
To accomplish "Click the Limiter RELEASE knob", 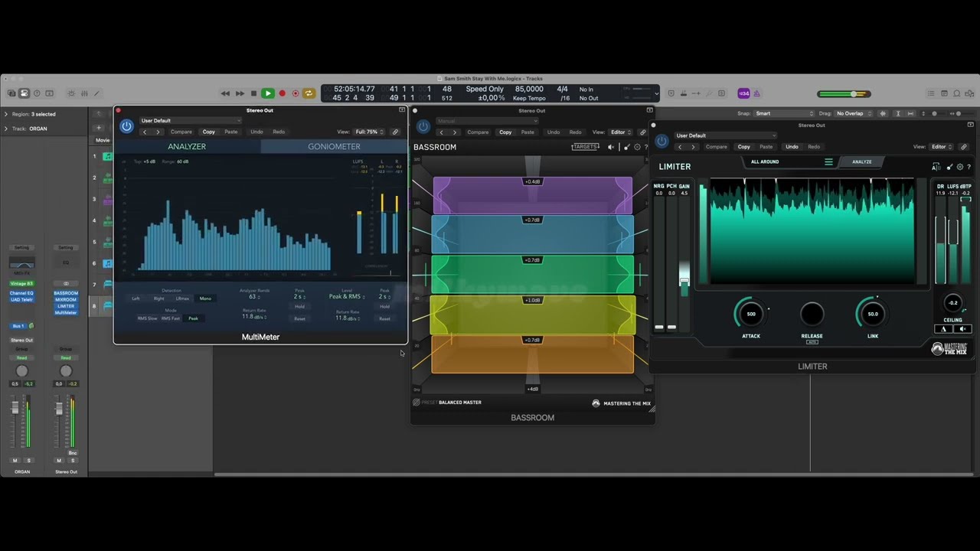I will tap(812, 314).
